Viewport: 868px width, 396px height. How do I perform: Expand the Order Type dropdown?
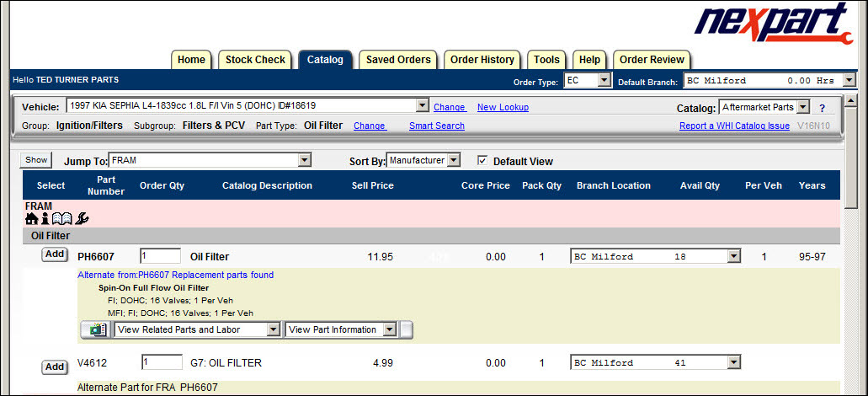coord(604,81)
